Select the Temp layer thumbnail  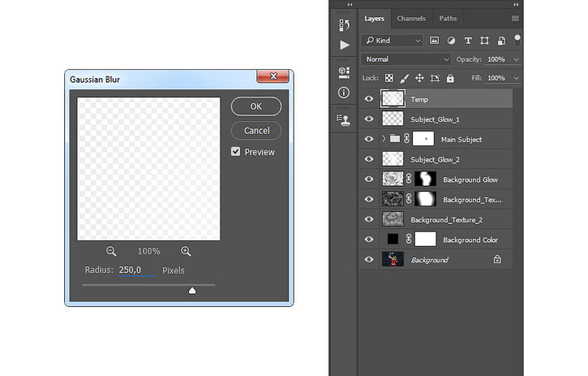pos(393,99)
